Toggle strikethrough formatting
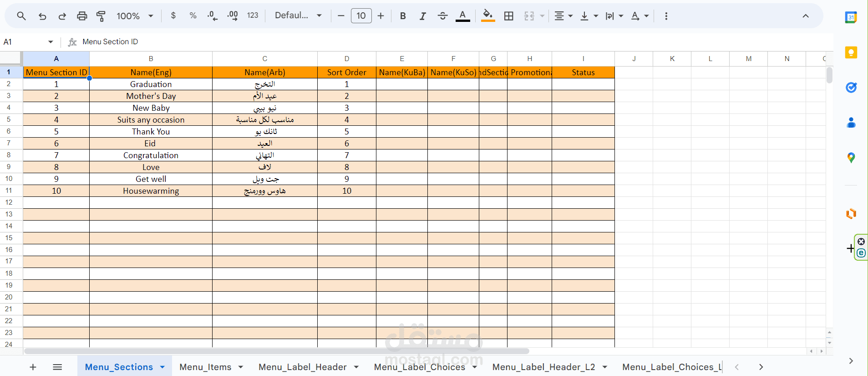The image size is (868, 376). click(x=442, y=16)
